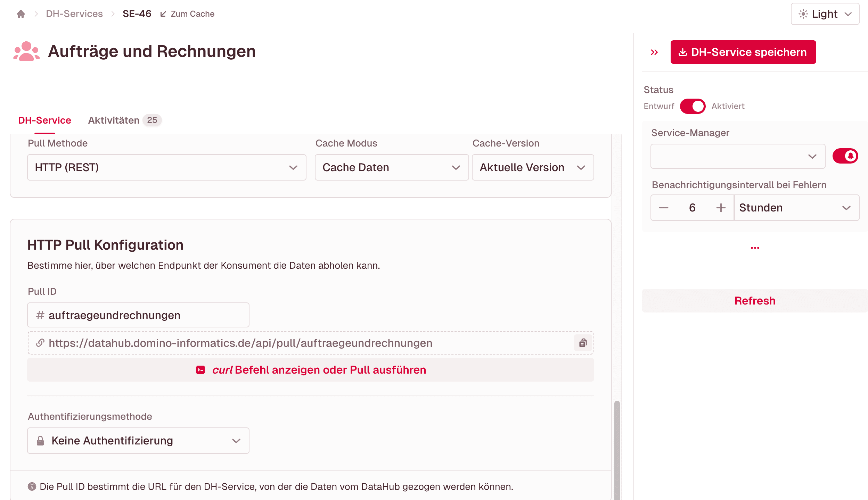Copy the pull URL using the copy icon
Viewport: 868px width, 500px height.
point(582,343)
